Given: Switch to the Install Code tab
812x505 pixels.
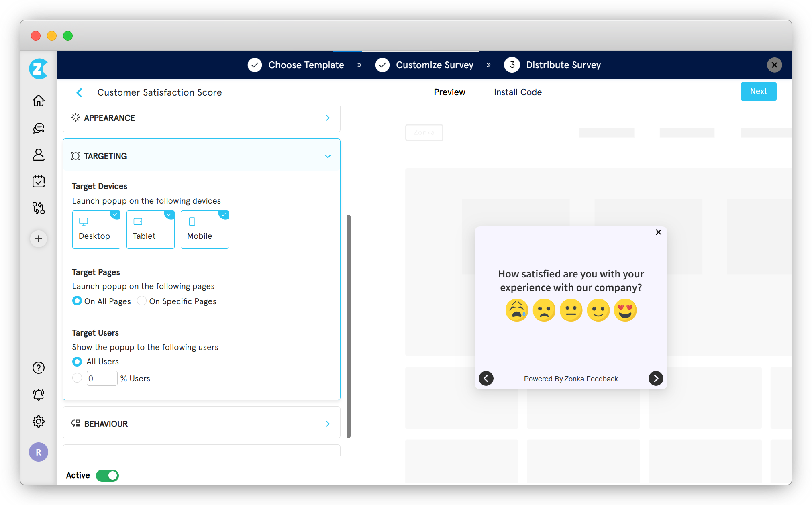Looking at the screenshot, I should click(518, 92).
